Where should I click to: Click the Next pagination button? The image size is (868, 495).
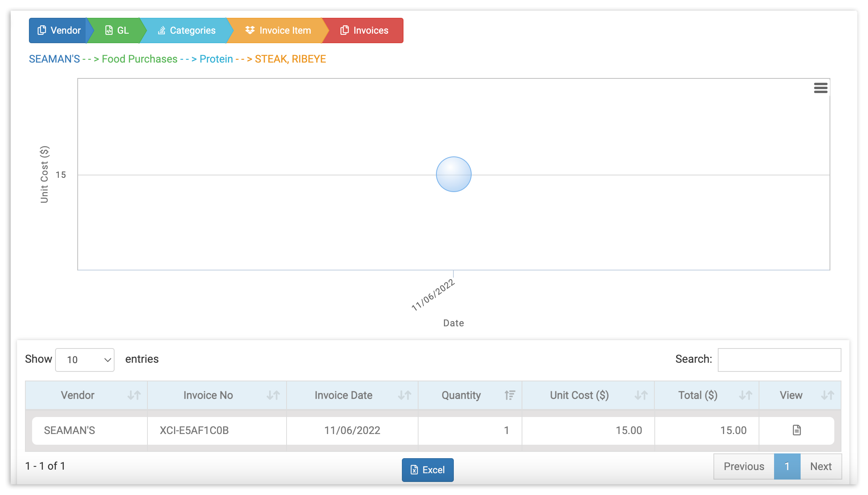click(821, 466)
